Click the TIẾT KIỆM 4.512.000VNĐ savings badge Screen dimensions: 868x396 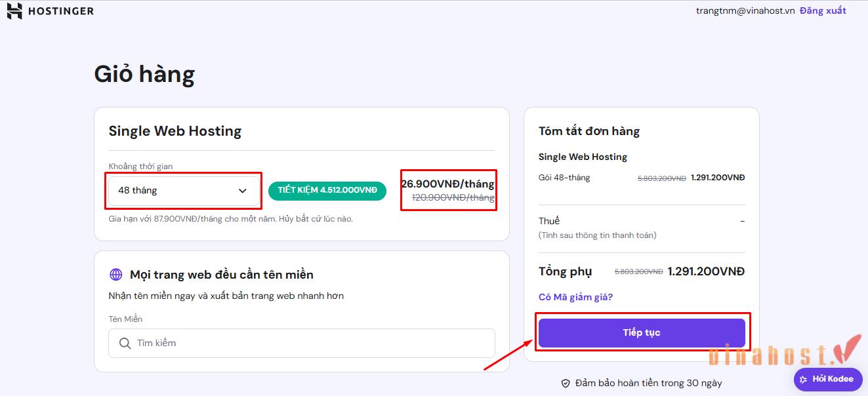(x=327, y=191)
